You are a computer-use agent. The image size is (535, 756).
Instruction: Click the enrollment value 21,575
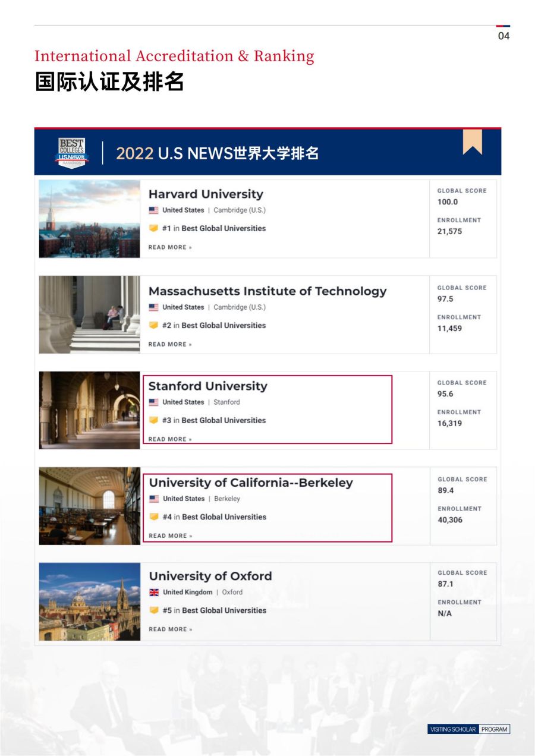click(449, 231)
